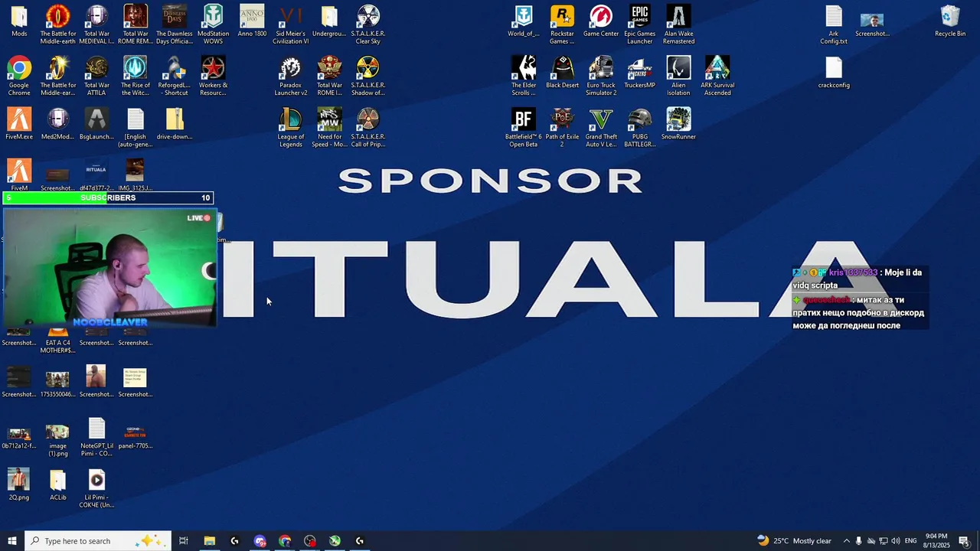This screenshot has height=551, width=980.
Task: Launch Anno 1800 desktop shortcut
Action: (252, 21)
